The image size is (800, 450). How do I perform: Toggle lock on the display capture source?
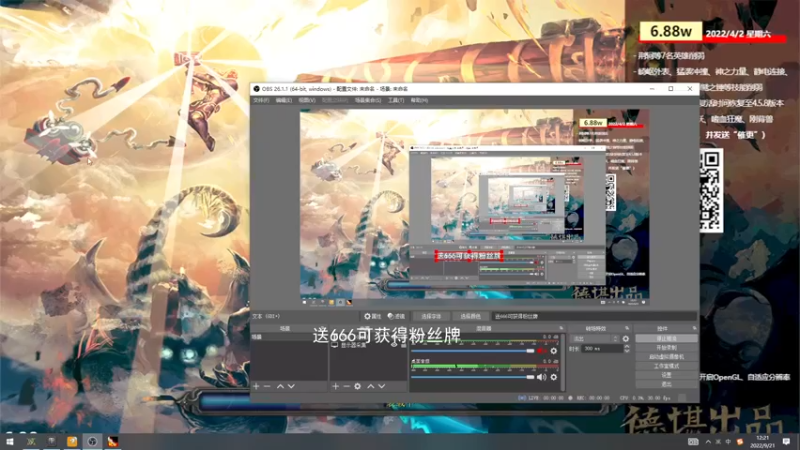tap(403, 345)
